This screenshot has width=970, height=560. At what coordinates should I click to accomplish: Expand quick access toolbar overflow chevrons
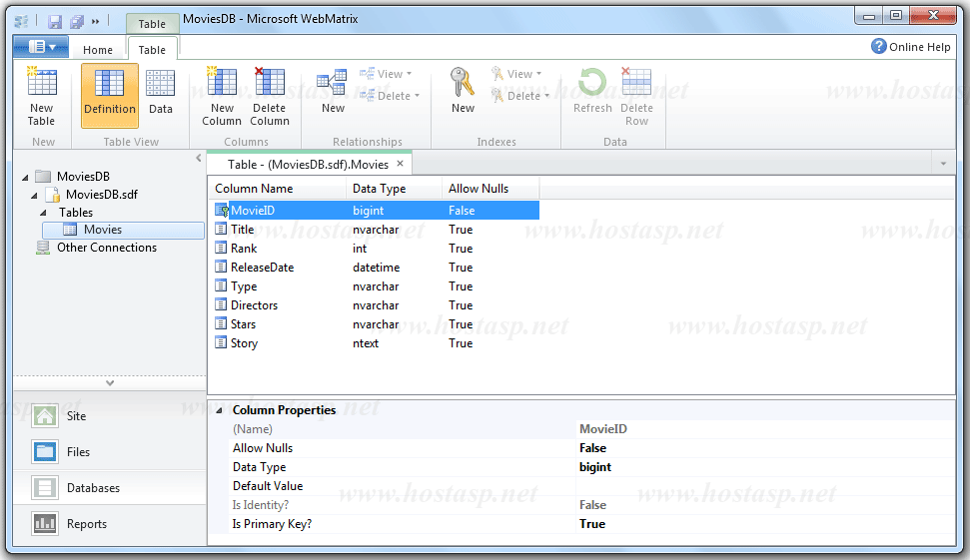click(95, 22)
